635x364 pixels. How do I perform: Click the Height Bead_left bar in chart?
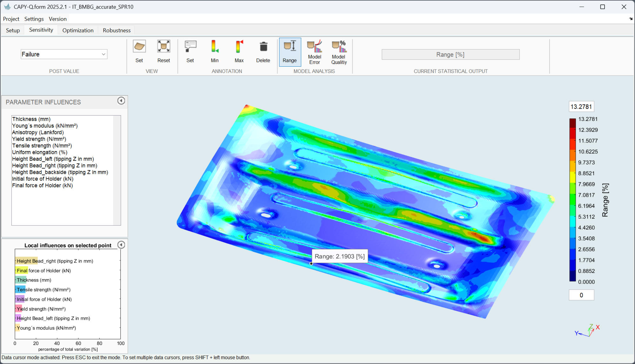click(18, 318)
